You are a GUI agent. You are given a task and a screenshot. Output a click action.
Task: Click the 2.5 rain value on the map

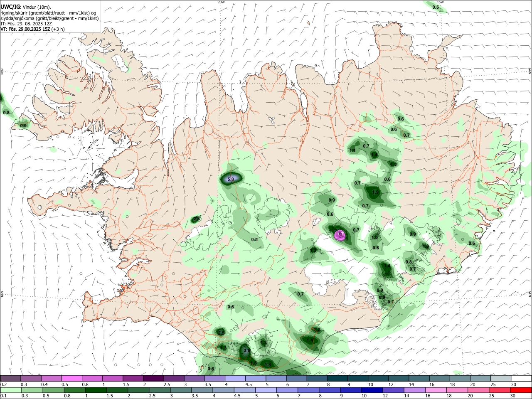[221, 332]
